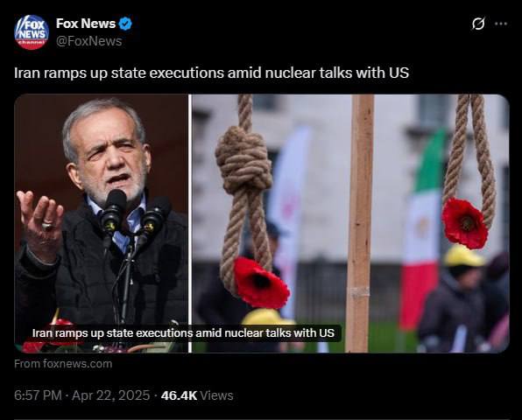Click the red poppy on right noose
The width and height of the screenshot is (522, 420).
[465, 223]
